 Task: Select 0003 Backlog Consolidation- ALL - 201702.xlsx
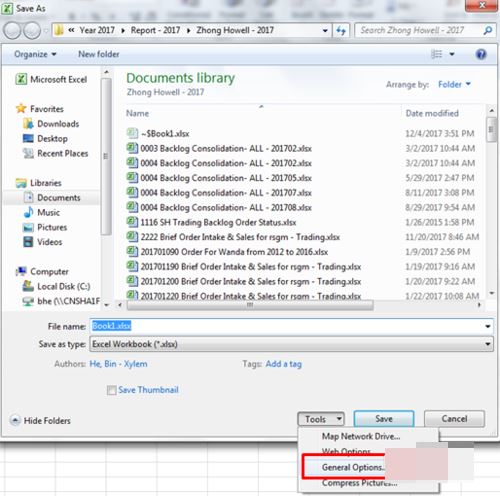click(219, 148)
